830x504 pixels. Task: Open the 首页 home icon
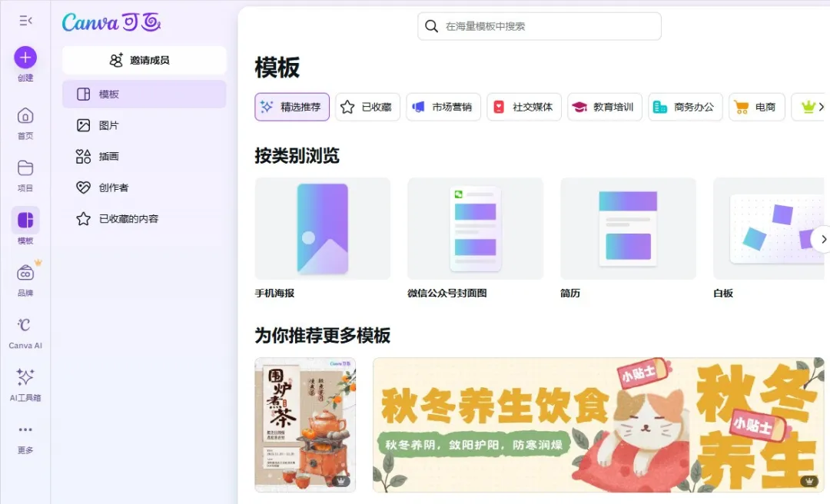[x=25, y=117]
